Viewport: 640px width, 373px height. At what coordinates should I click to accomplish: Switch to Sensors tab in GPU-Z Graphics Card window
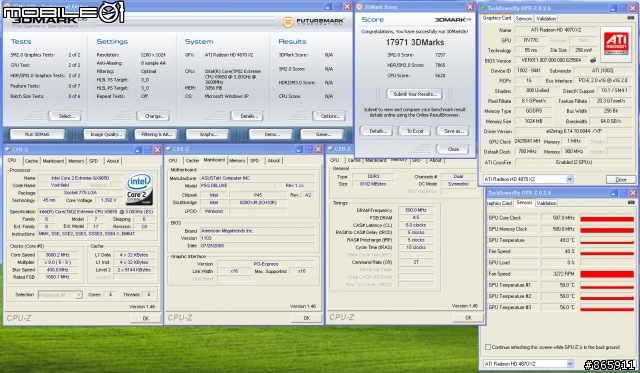coord(524,19)
